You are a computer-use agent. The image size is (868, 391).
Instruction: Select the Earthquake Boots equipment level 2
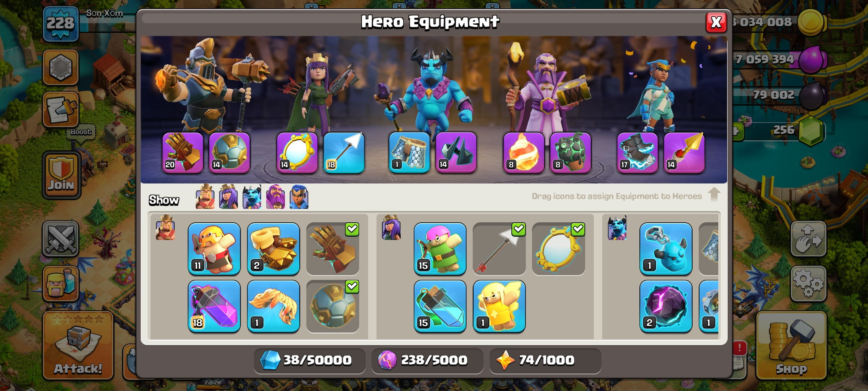pyautogui.click(x=273, y=249)
